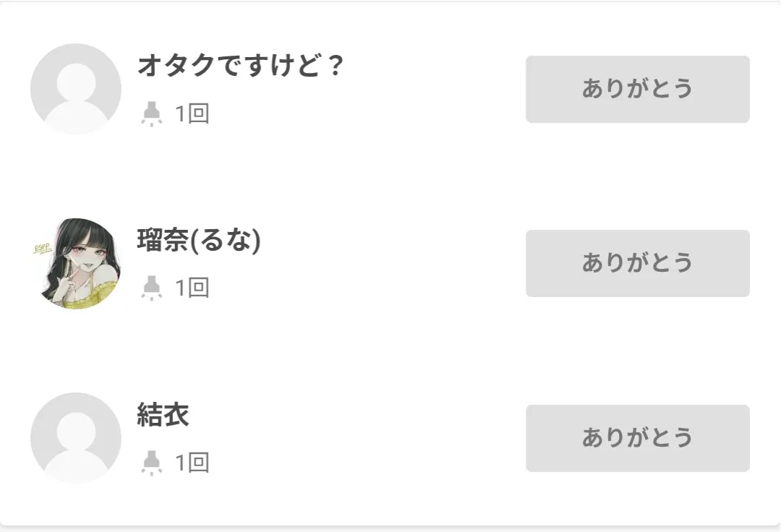The image size is (781, 532).
Task: Click the 1回 count under 結衣
Action: coord(192,462)
